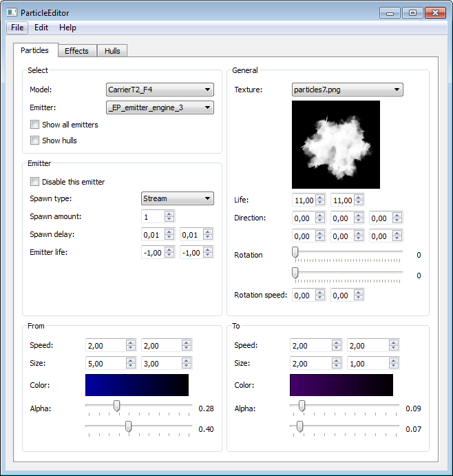Open the Spawn type dropdown
This screenshot has height=476, width=453.
(x=178, y=198)
